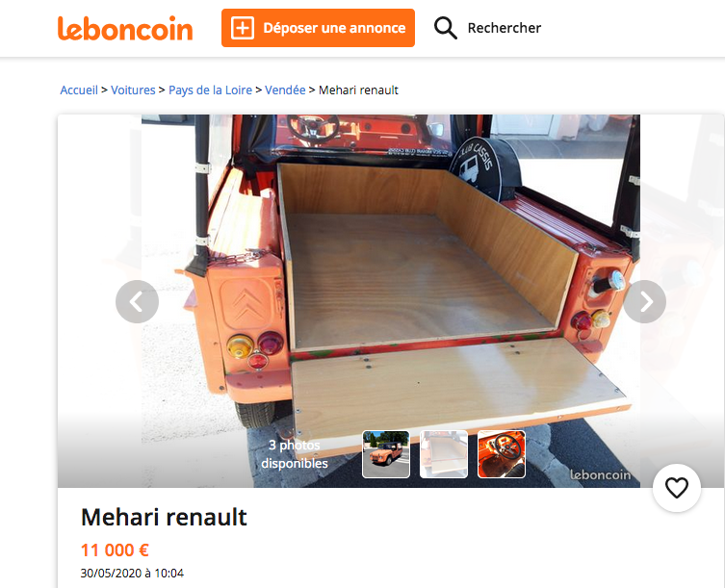
Task: Click the main photo of the wooden cargo bed
Action: click(391, 277)
